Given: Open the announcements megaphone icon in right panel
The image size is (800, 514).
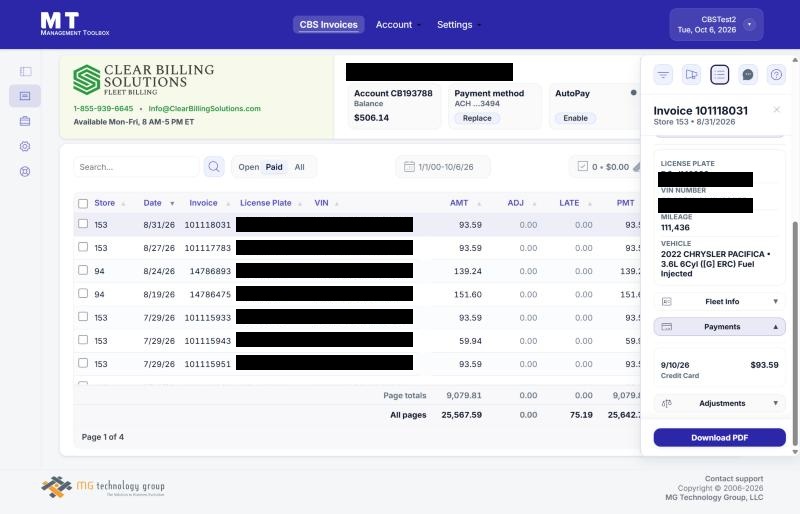Looking at the screenshot, I should point(691,75).
